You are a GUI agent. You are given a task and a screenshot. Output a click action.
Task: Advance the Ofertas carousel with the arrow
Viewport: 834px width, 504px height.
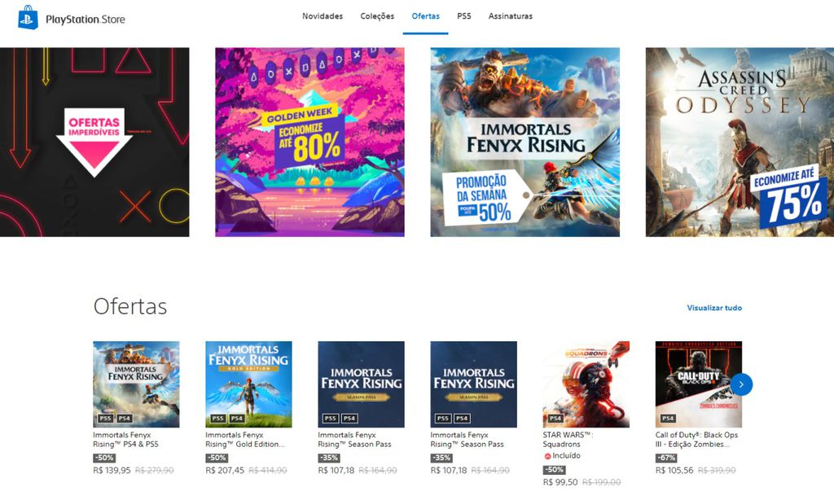click(741, 383)
